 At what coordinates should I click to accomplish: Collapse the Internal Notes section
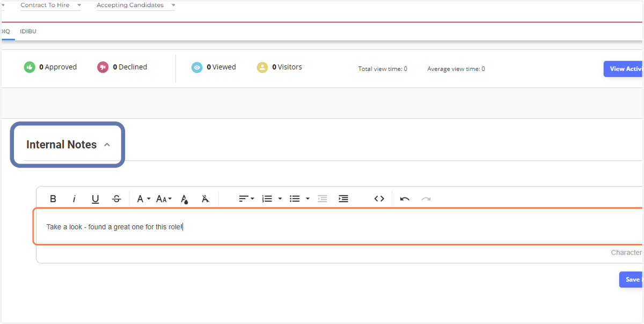107,145
